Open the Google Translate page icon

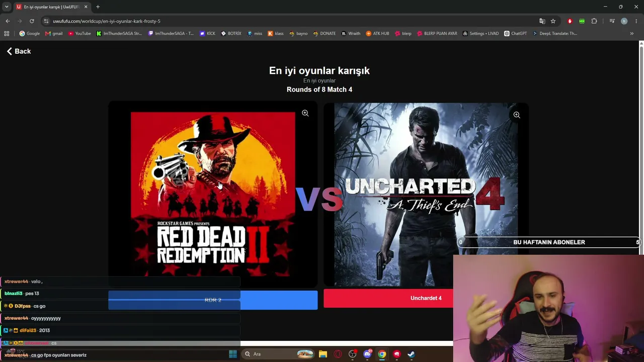pyautogui.click(x=542, y=21)
